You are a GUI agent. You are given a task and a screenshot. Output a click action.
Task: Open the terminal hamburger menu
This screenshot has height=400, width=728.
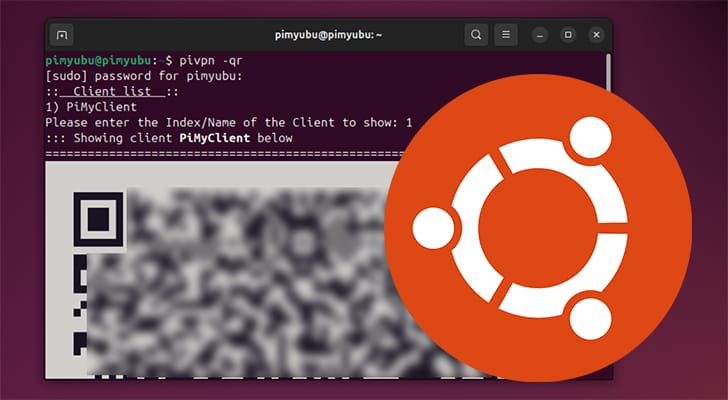coord(506,35)
